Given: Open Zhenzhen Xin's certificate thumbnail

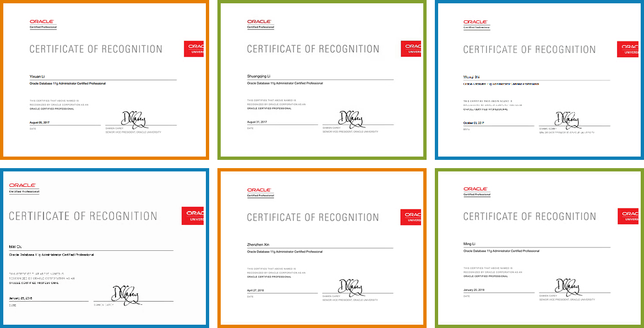Looking at the screenshot, I should pyautogui.click(x=321, y=248).
